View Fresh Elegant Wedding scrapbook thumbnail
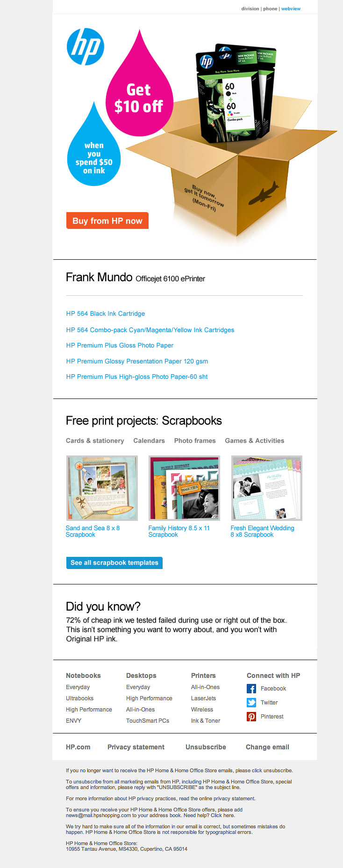The height and width of the screenshot is (868, 343). point(267,488)
